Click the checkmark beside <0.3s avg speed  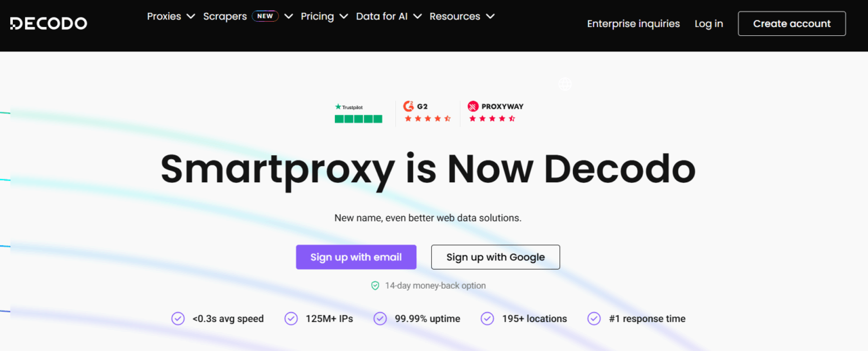(178, 318)
